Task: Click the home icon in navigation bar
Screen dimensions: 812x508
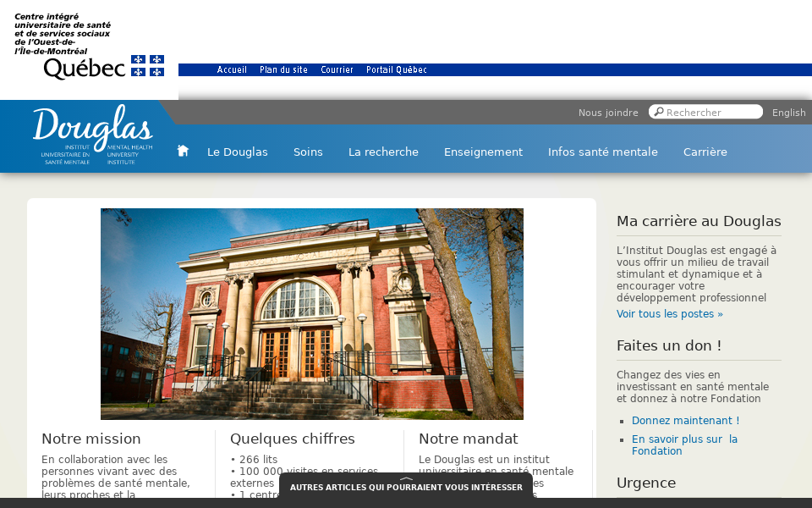Action: tap(183, 149)
